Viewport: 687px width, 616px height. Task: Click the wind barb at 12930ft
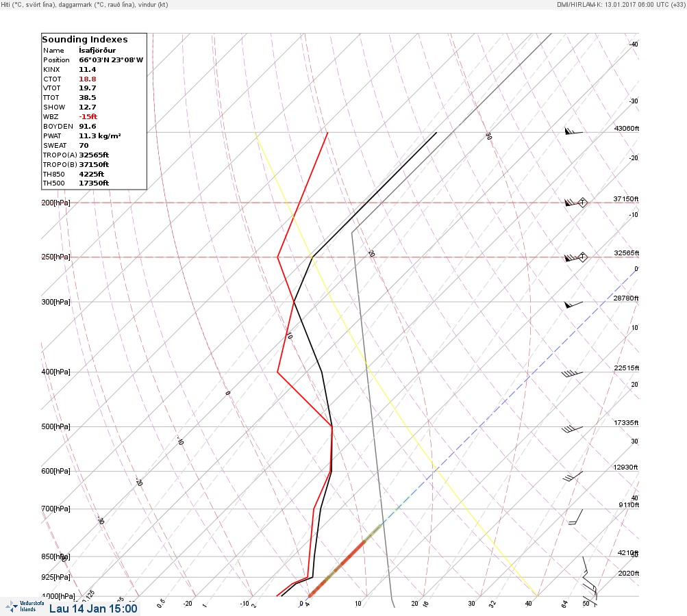(x=573, y=476)
